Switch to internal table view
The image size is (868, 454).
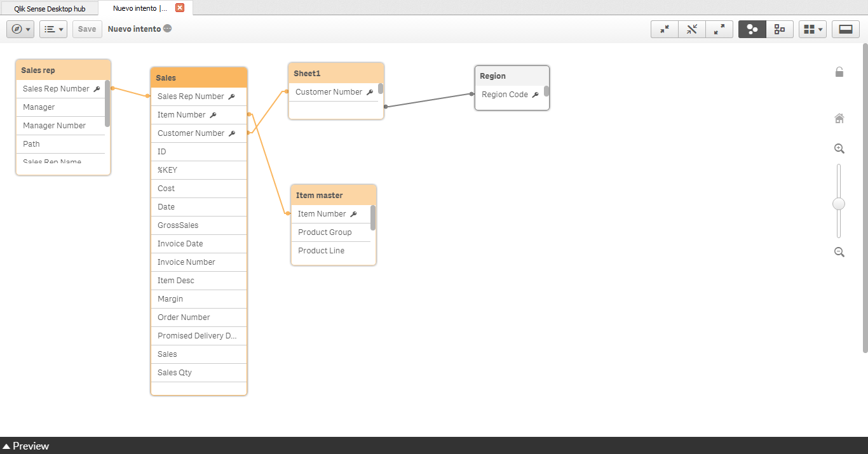(x=752, y=29)
